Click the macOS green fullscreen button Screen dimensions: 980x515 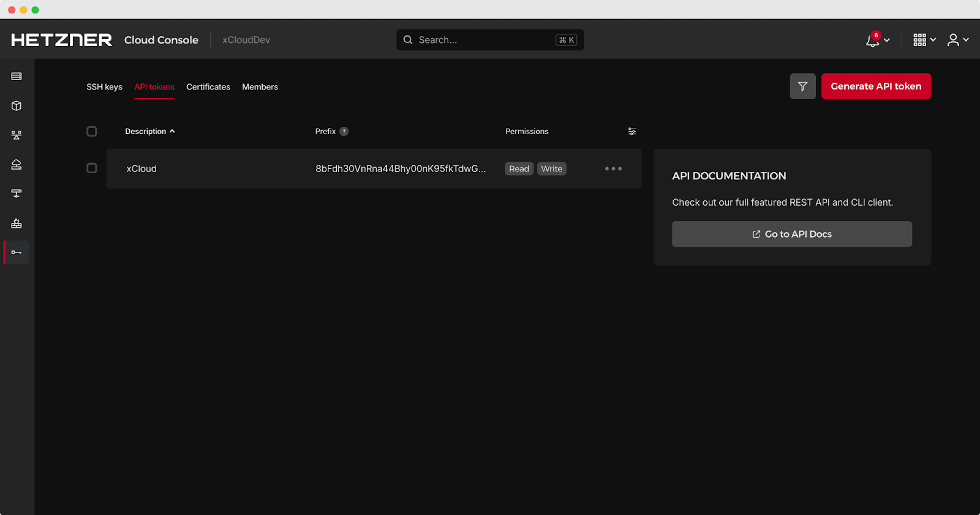click(35, 10)
